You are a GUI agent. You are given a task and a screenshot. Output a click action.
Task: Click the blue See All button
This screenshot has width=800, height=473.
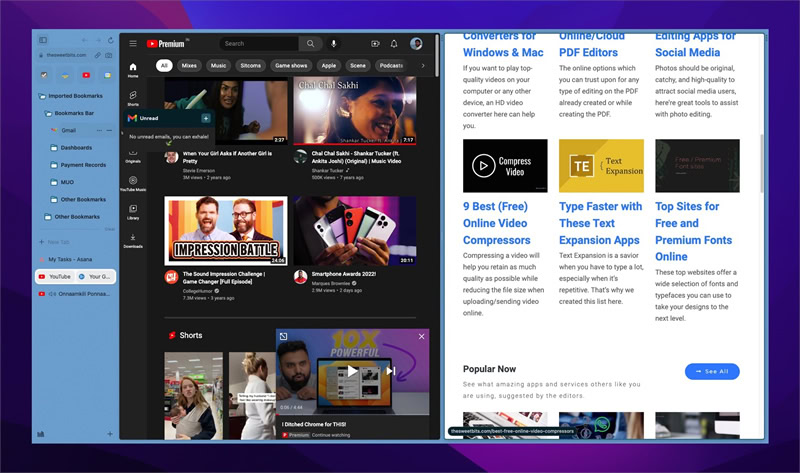(x=712, y=371)
